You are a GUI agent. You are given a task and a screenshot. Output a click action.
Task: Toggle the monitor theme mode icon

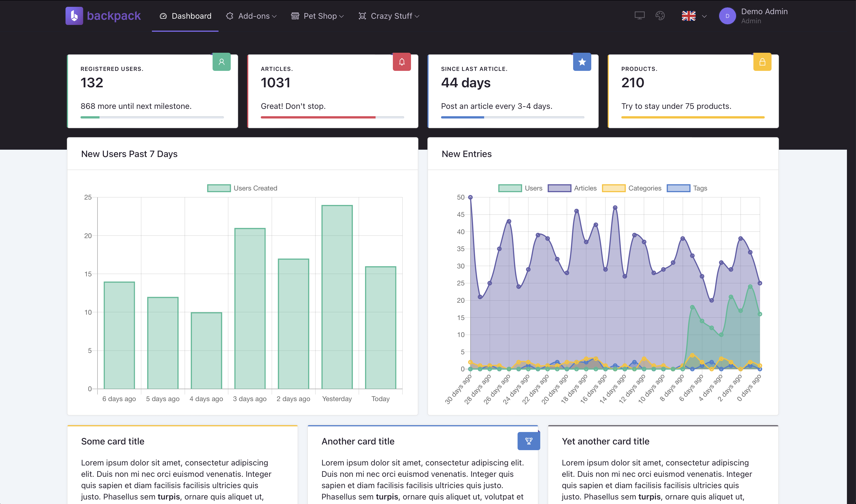[x=640, y=16]
